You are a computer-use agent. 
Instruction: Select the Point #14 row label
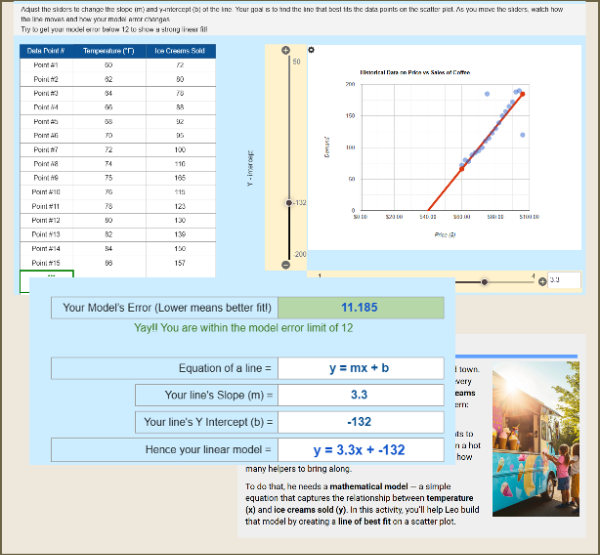click(46, 249)
